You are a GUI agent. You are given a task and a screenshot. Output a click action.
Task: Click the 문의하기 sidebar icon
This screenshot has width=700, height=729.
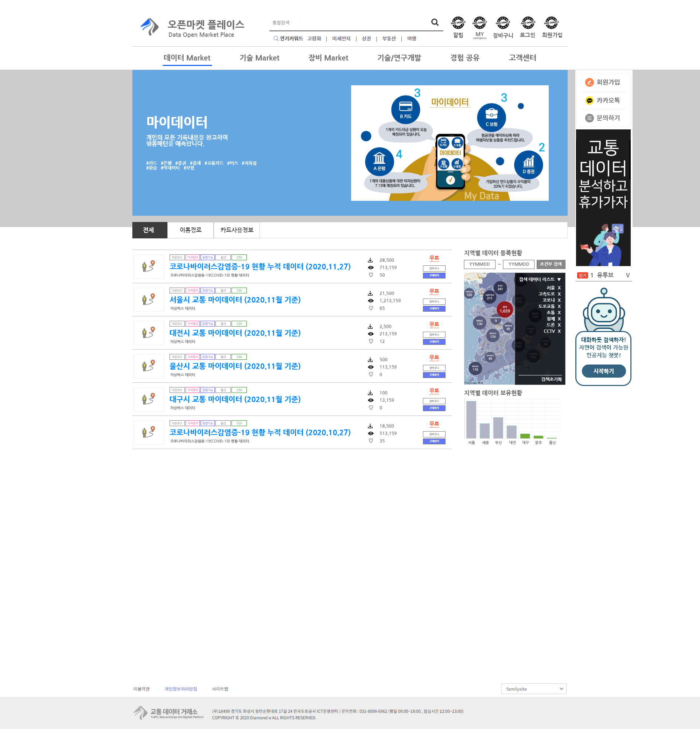click(x=589, y=118)
